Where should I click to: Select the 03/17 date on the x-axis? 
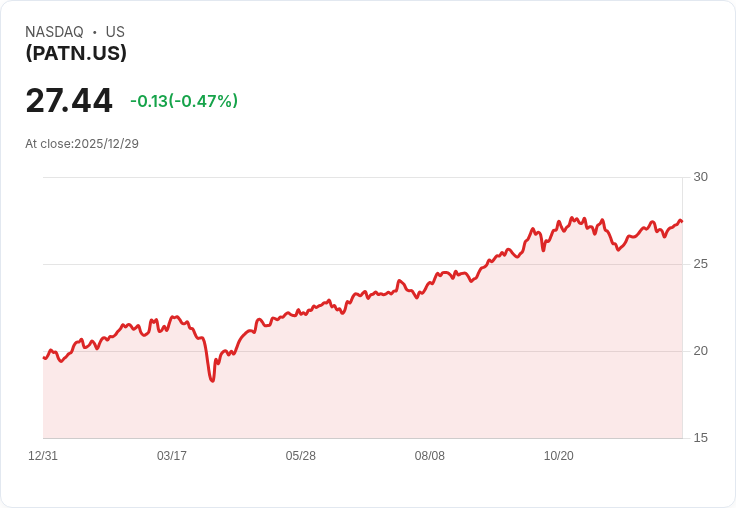(172, 456)
